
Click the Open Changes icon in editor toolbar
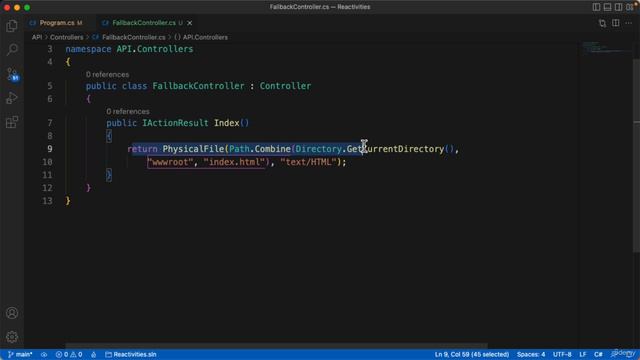coord(602,23)
